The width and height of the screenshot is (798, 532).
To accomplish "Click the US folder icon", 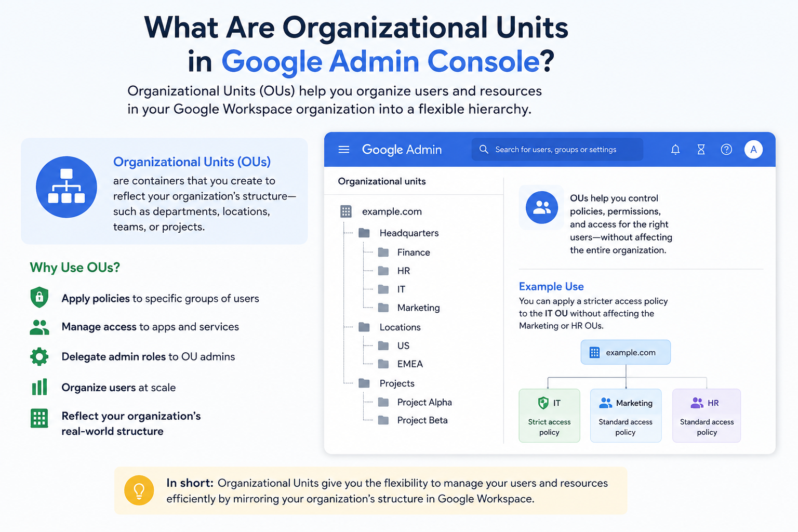I will [383, 345].
